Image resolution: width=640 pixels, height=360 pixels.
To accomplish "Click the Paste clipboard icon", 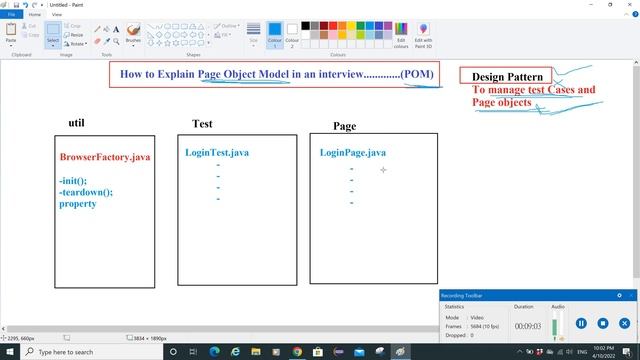I will tap(11, 29).
